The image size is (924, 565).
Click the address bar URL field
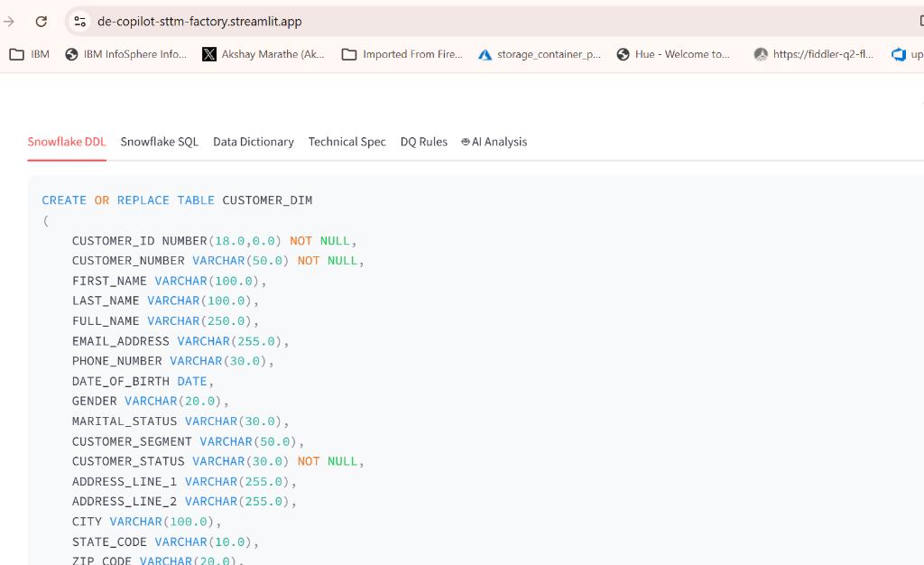coord(199,22)
